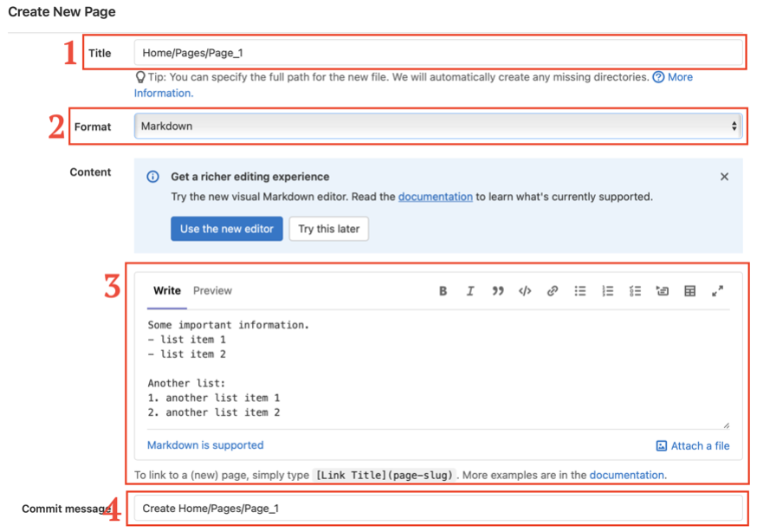Open Markdown is supported link
The image size is (757, 532).
point(205,445)
